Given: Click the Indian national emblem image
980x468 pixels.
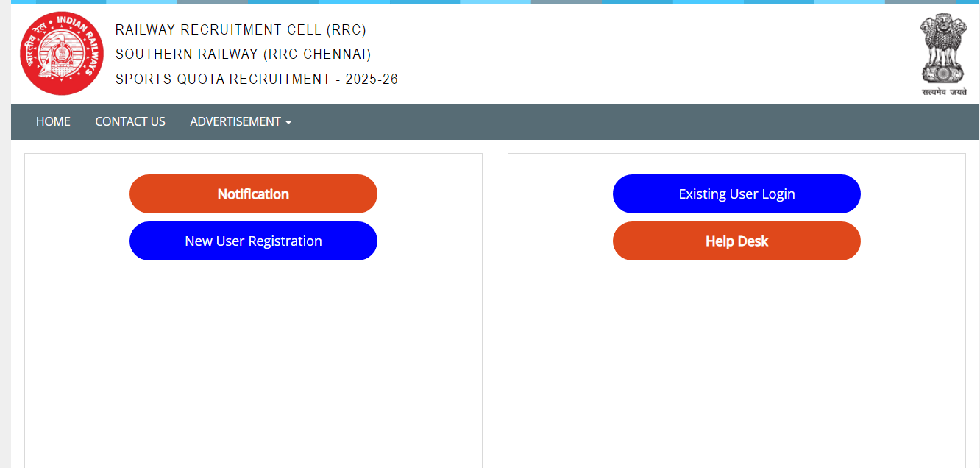Looking at the screenshot, I should (x=944, y=55).
